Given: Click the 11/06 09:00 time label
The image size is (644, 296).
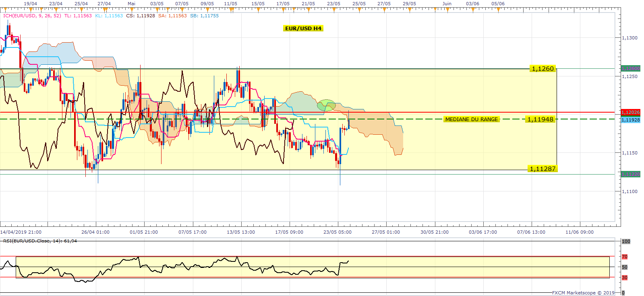Looking at the screenshot, I should coord(580,232).
